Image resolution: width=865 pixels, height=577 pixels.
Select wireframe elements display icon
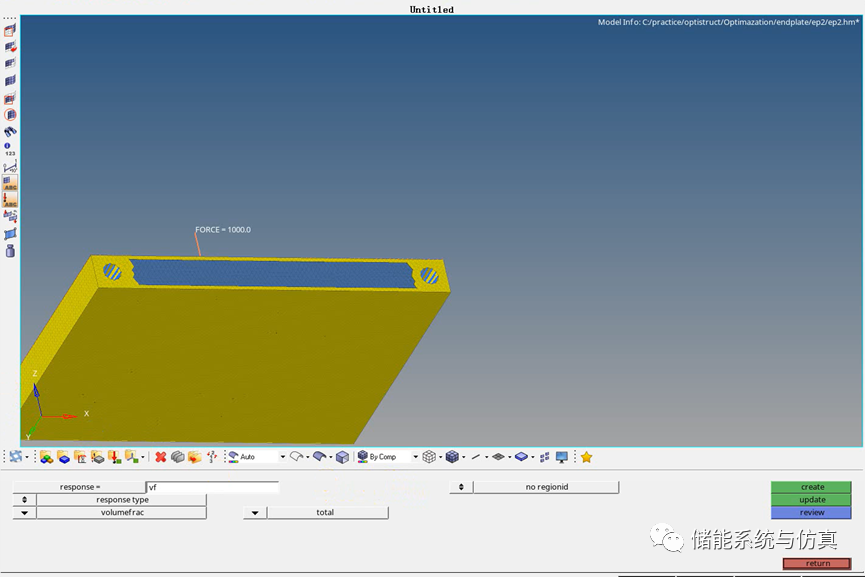[x=429, y=457]
